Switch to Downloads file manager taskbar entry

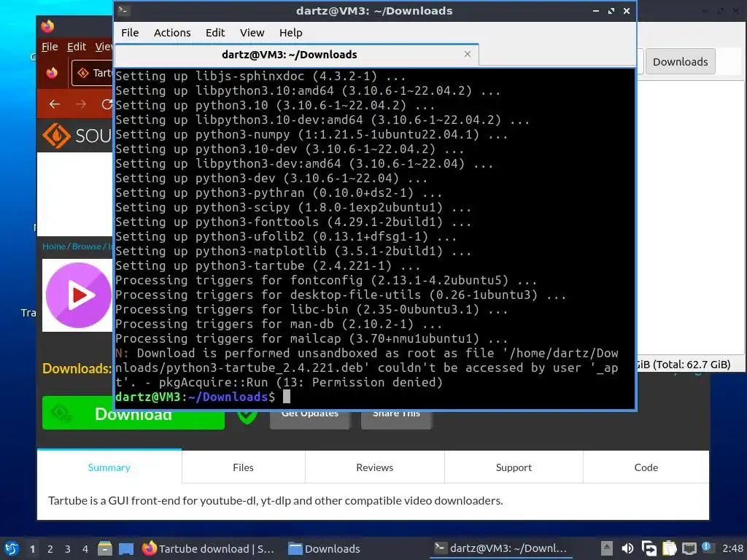[x=325, y=548]
